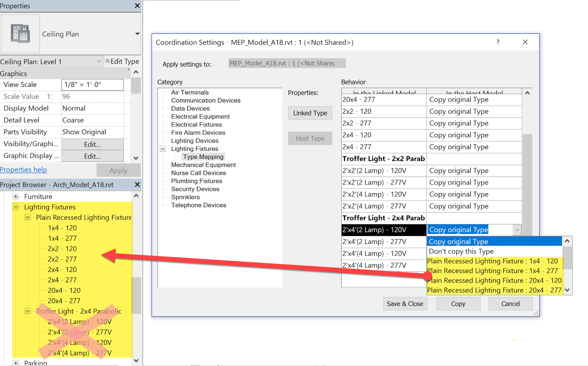Viewport: 588px width, 366px height.
Task: Click the Edit Type icon beside the view selector
Action: tap(107, 61)
